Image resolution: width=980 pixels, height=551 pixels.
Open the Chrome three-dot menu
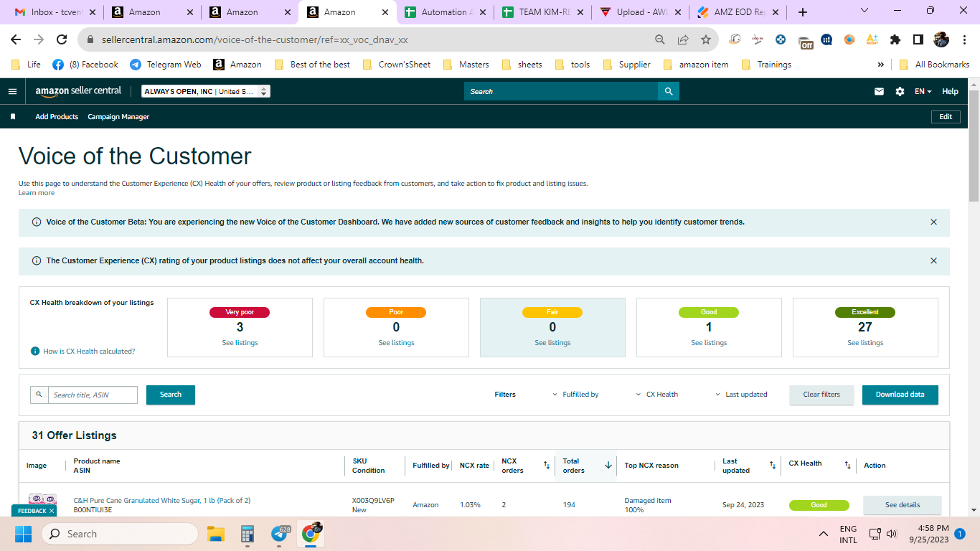click(964, 39)
